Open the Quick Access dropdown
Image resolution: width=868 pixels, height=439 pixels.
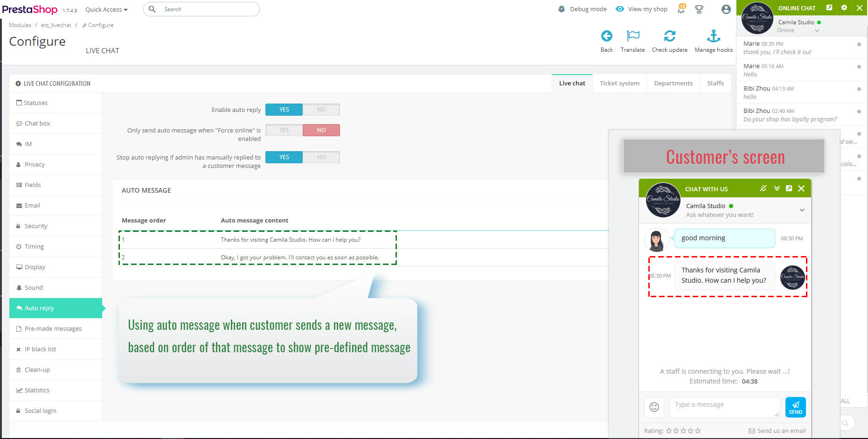106,9
